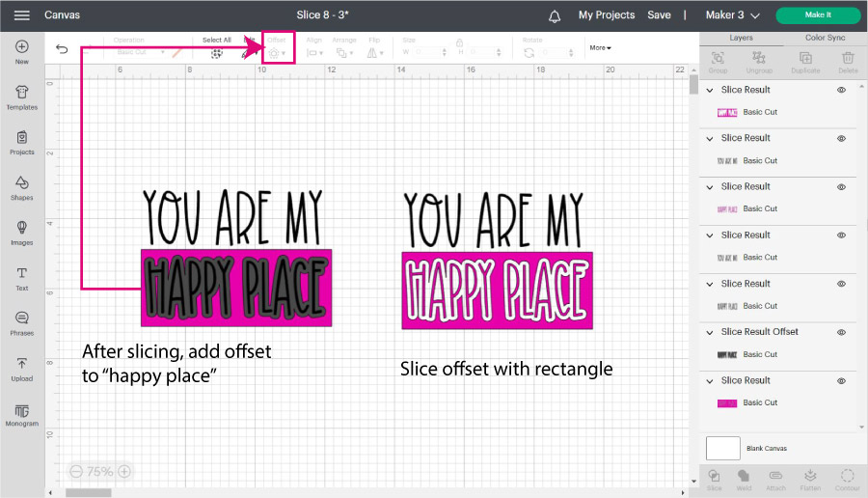The width and height of the screenshot is (868, 498).
Task: Click the Slice tool
Action: tap(714, 479)
